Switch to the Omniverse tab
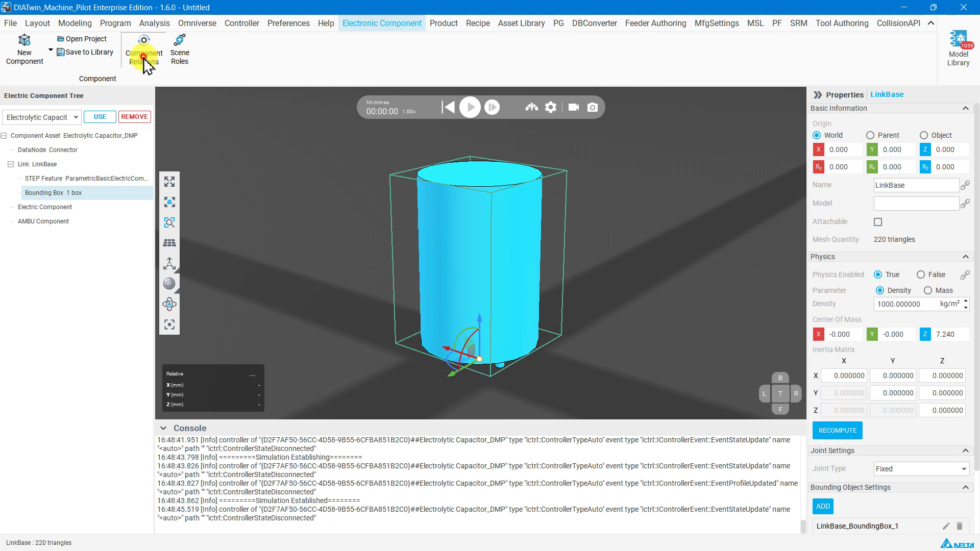Image resolution: width=980 pixels, height=551 pixels. click(x=197, y=23)
